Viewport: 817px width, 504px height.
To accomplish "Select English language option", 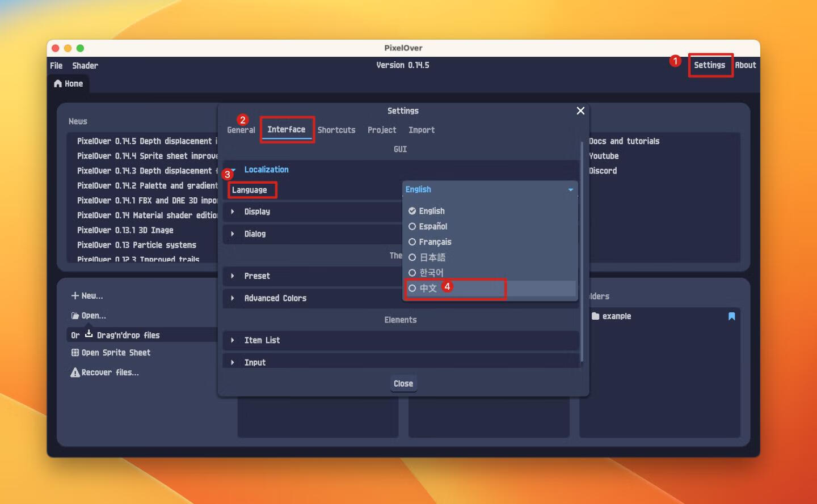I will (x=490, y=211).
